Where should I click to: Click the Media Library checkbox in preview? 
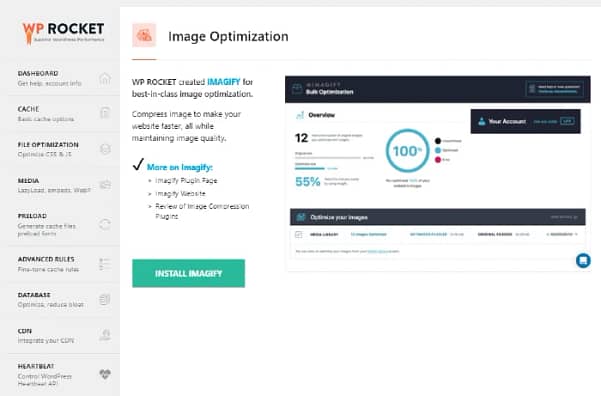pyautogui.click(x=299, y=234)
